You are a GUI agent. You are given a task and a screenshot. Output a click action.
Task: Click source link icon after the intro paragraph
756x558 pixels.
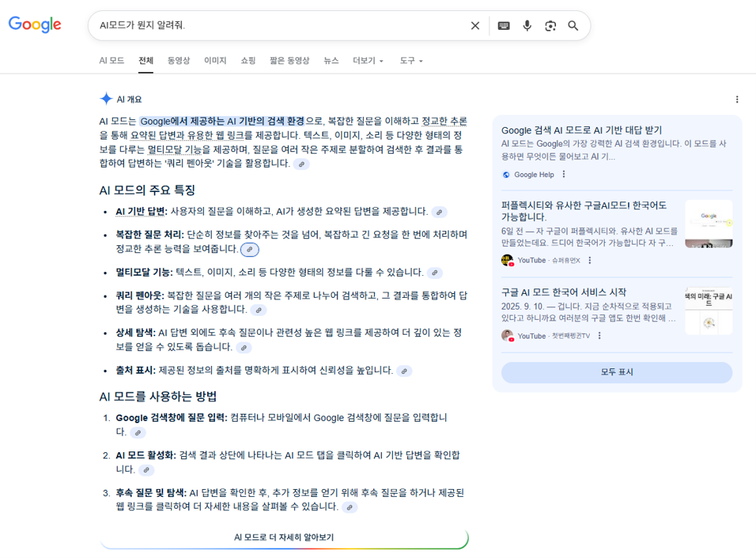pyautogui.click(x=301, y=165)
